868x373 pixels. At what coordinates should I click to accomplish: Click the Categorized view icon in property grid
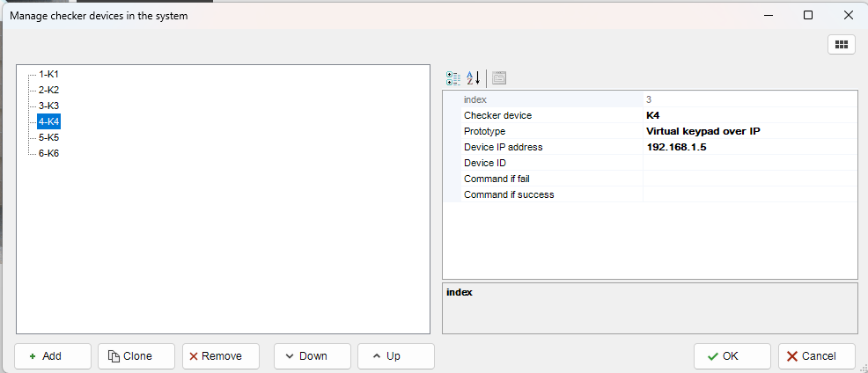[x=453, y=77]
